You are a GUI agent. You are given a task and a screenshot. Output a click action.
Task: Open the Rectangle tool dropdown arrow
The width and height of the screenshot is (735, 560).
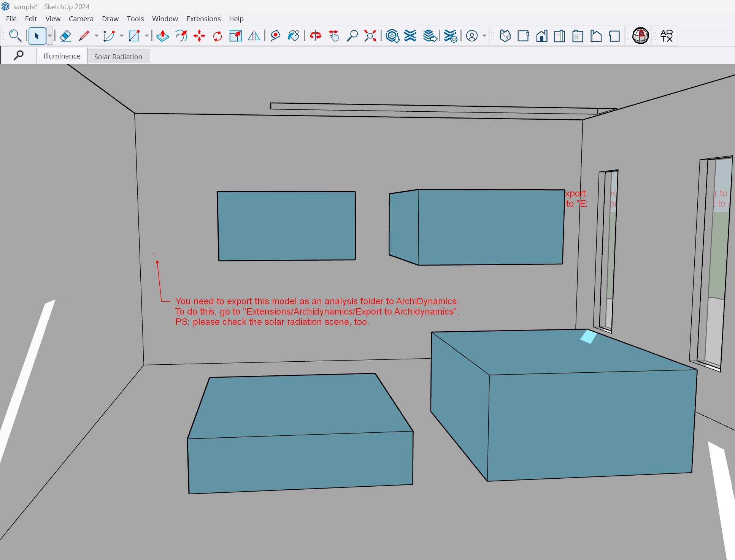(x=146, y=36)
